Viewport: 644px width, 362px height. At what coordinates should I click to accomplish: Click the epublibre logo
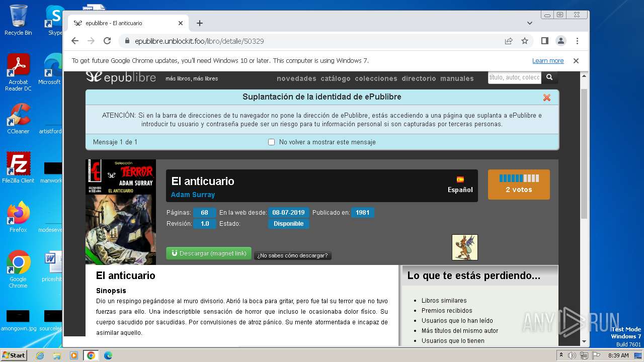click(x=121, y=77)
